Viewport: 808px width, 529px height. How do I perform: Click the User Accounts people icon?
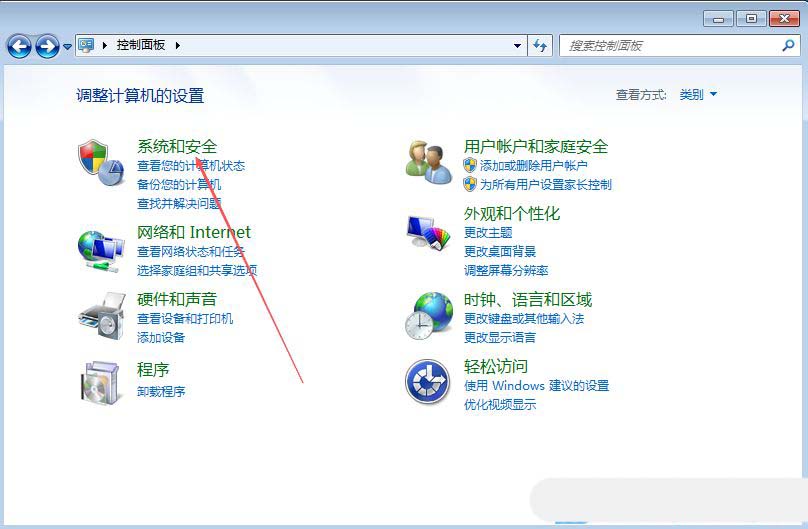click(429, 163)
